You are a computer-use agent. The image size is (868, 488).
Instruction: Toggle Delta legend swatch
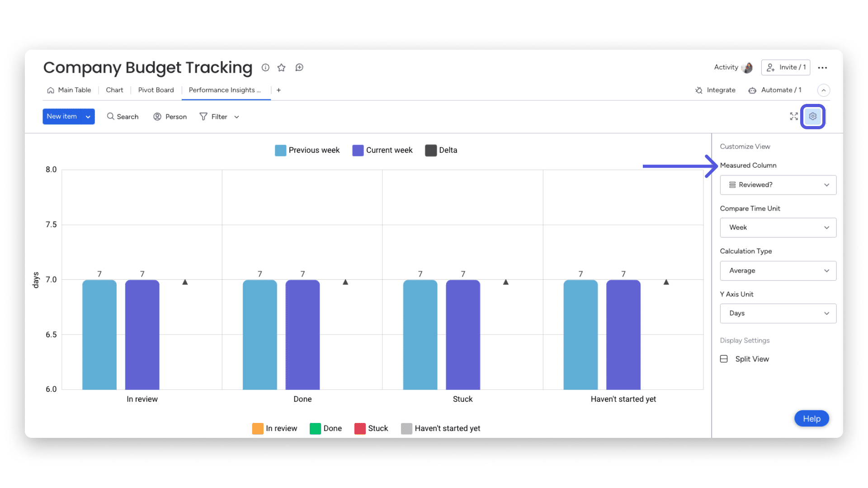click(431, 150)
